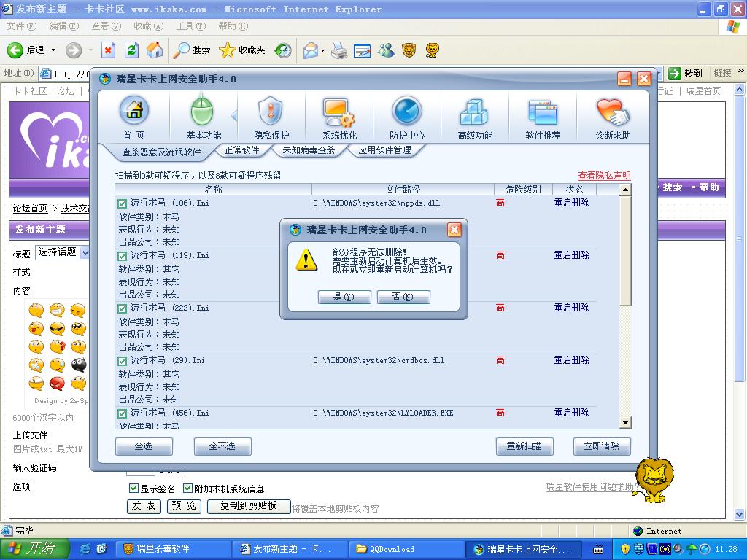Click the Windows 开始 Start button
Viewport: 747px width, 560px height.
34,549
